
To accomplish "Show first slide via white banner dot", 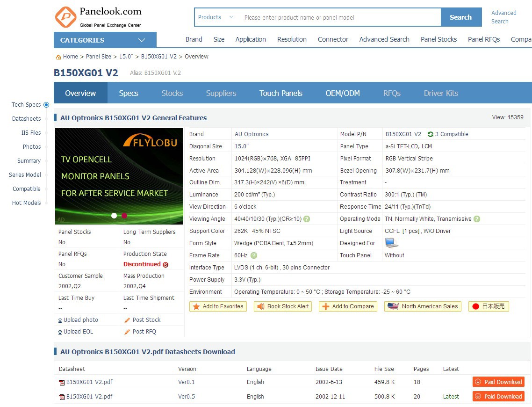I will 114,216.
